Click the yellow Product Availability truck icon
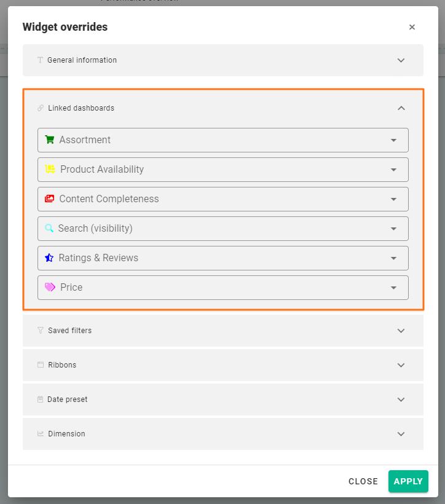 (50, 170)
